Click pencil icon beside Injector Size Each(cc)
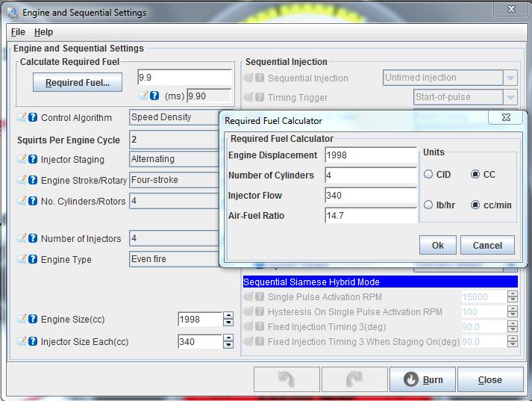Screen dimensions: 532x401 22,341
